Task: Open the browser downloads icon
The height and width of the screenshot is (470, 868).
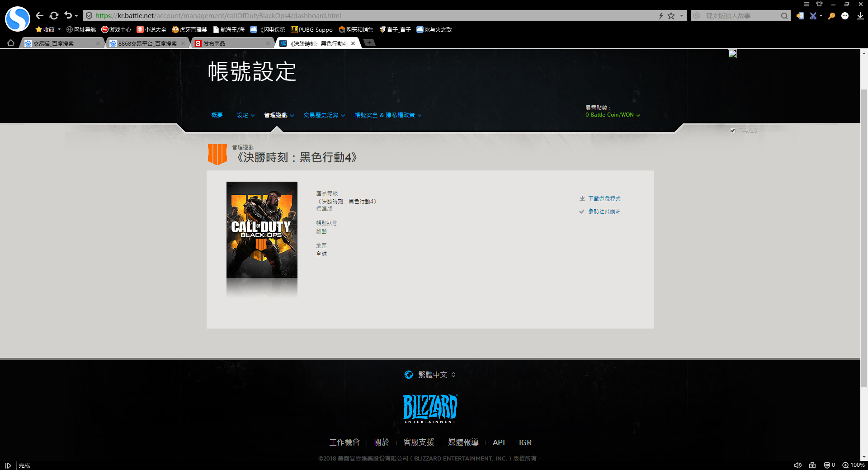Action: tap(860, 16)
